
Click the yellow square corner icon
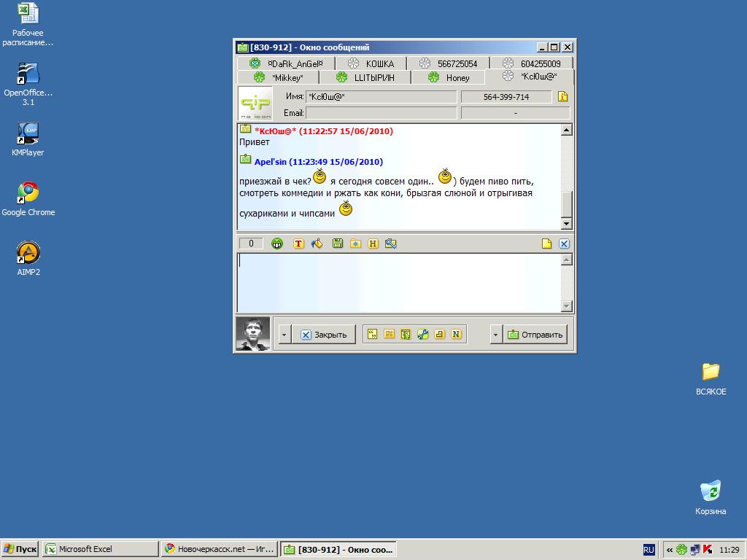pyautogui.click(x=439, y=334)
